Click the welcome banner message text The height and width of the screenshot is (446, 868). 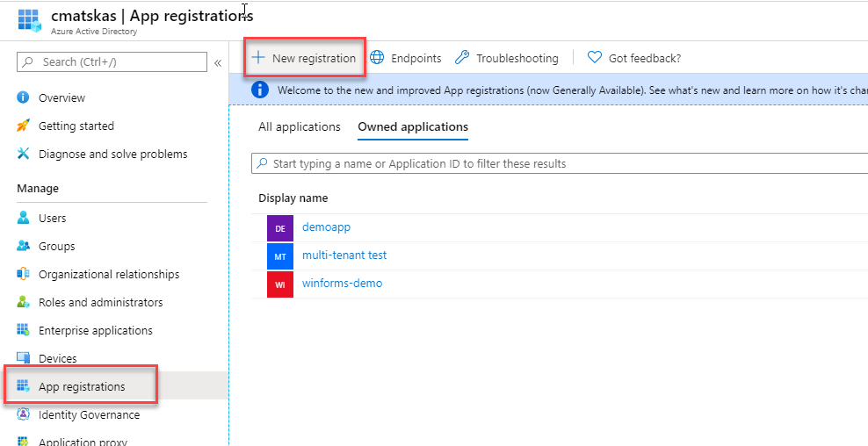573,90
